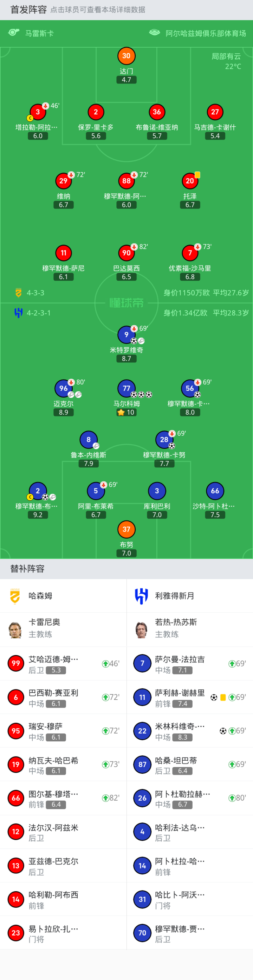Viewport: 253px width, 980px height.
Task: Tap the stadium icon in header
Action: pos(154,33)
